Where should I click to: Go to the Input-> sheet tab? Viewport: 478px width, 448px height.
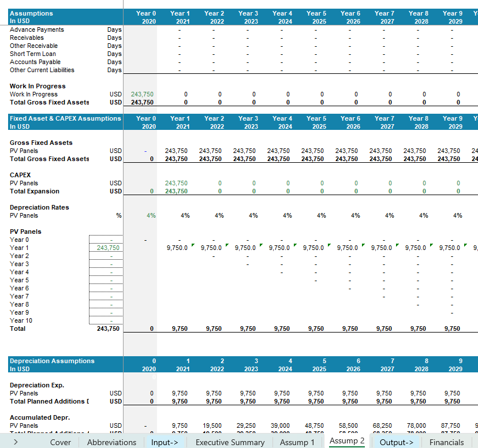point(165,442)
